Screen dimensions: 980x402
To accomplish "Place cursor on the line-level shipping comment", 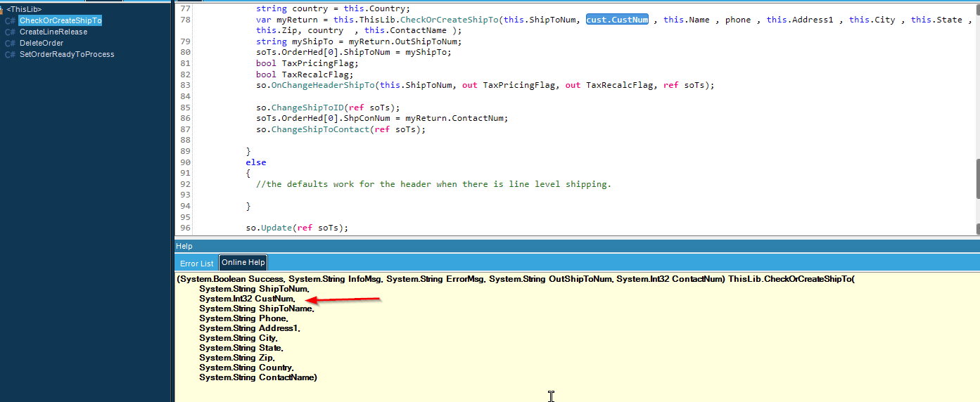I will 433,184.
